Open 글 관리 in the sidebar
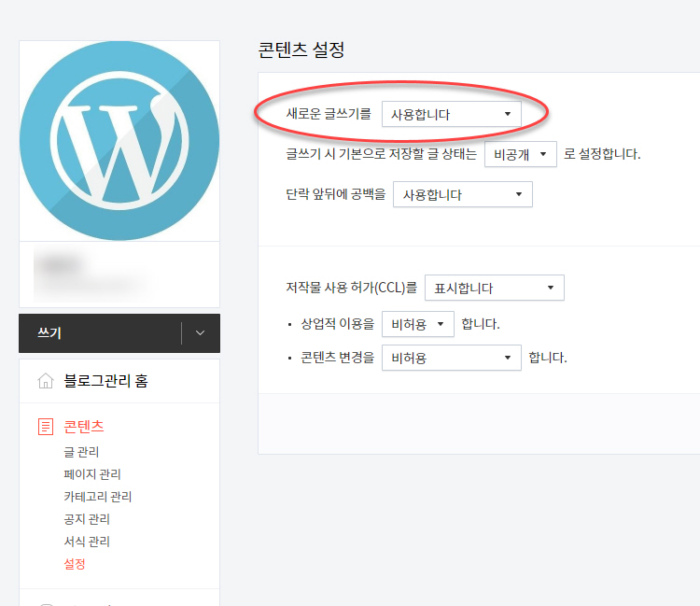700x606 pixels. coord(81,452)
